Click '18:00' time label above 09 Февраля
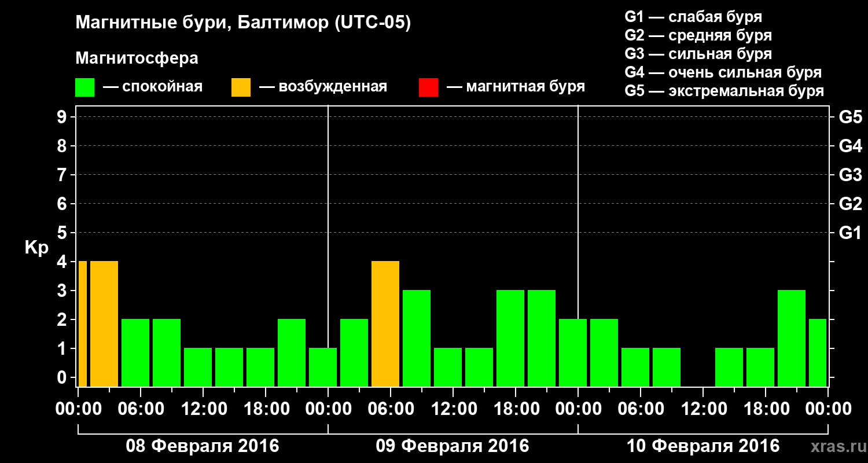The width and height of the screenshot is (868, 463). 516,409
